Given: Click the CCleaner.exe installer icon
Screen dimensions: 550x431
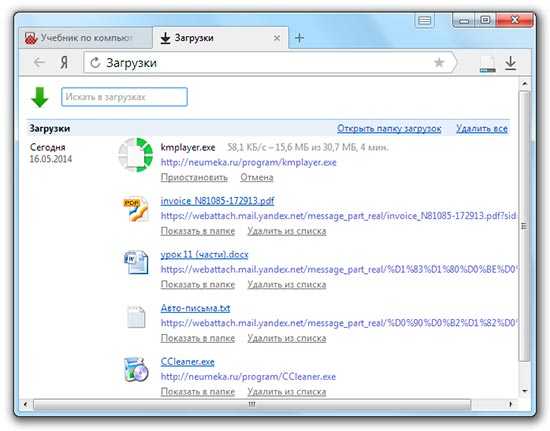Looking at the screenshot, I should pos(136,369).
